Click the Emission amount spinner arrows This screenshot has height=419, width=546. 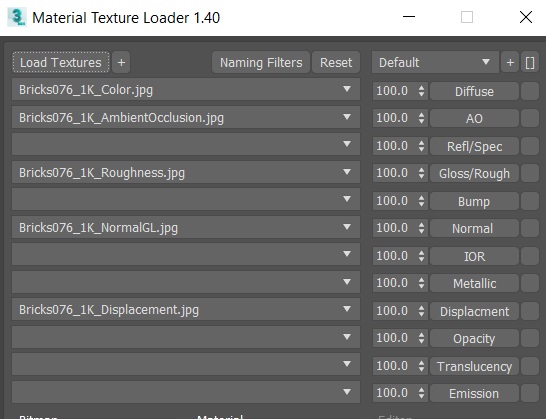[421, 393]
